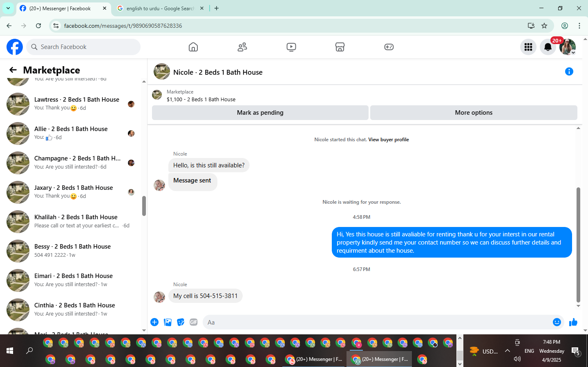Show hidden system tray icons
This screenshot has height=367, width=588.
coord(508,351)
